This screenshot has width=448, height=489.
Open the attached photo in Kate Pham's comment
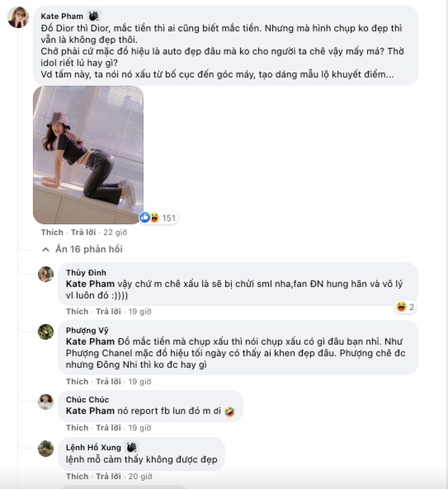[x=88, y=155]
